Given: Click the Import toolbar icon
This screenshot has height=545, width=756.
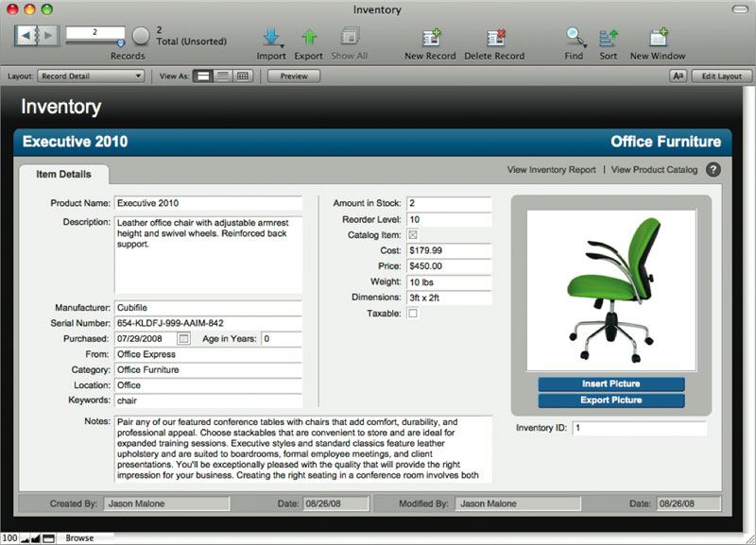Looking at the screenshot, I should [x=271, y=38].
